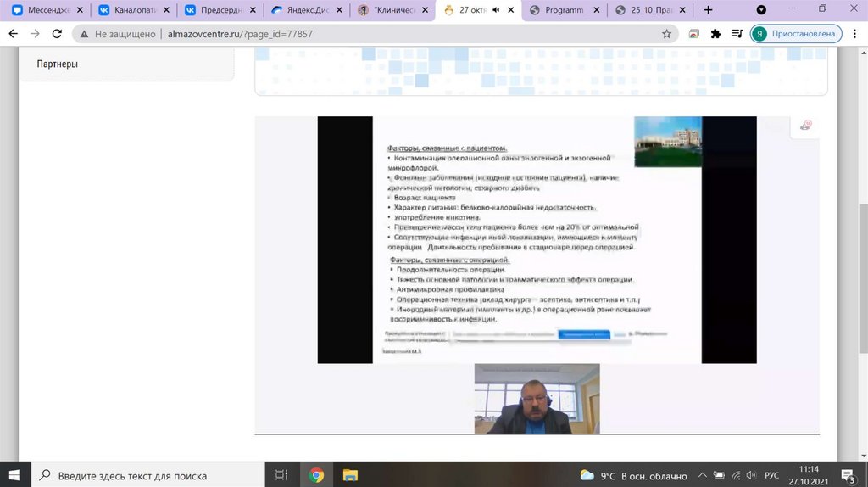Click the new tab plus button
This screenshot has width=868, height=487.
[x=709, y=10]
